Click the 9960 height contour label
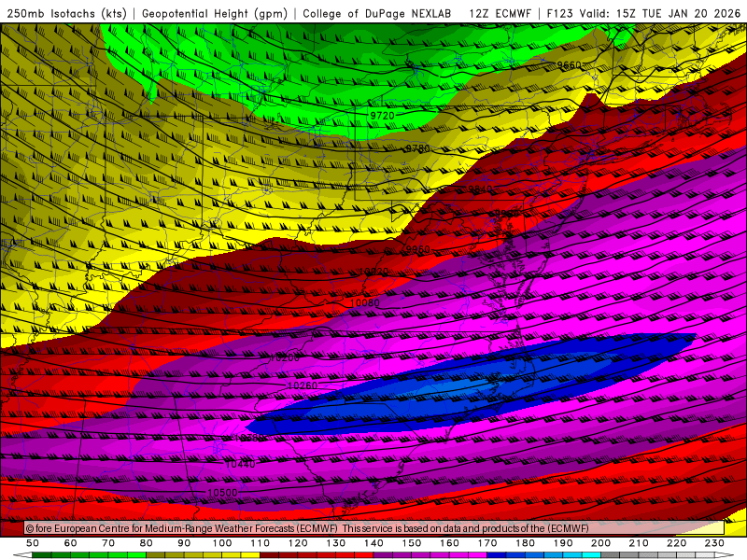The height and width of the screenshot is (560, 747). (417, 249)
